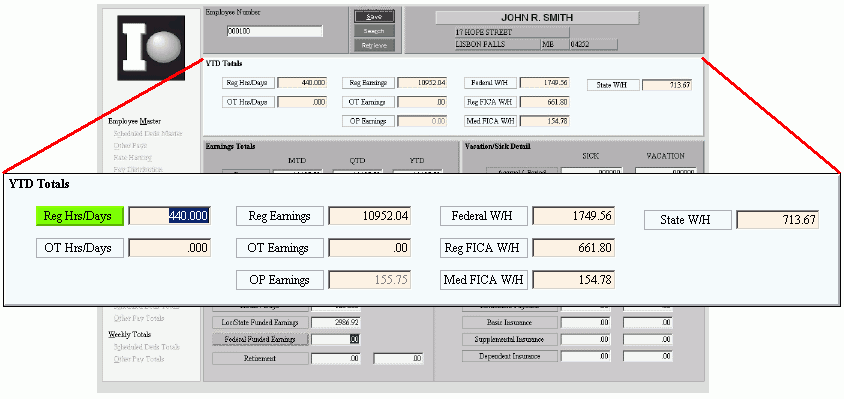Click the Basic Insurance Sick column field
This screenshot has height=399, width=844.
tap(586, 323)
